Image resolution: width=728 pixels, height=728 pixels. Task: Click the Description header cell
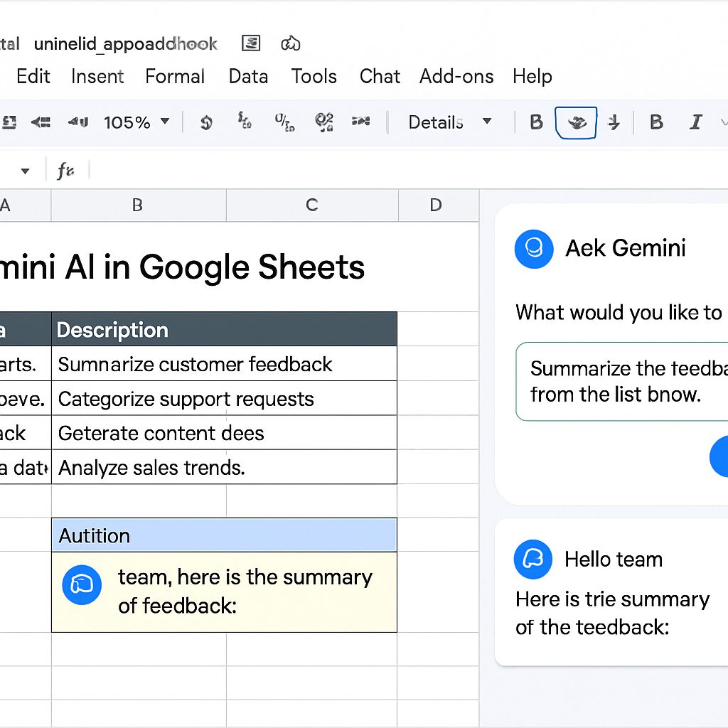click(x=224, y=330)
